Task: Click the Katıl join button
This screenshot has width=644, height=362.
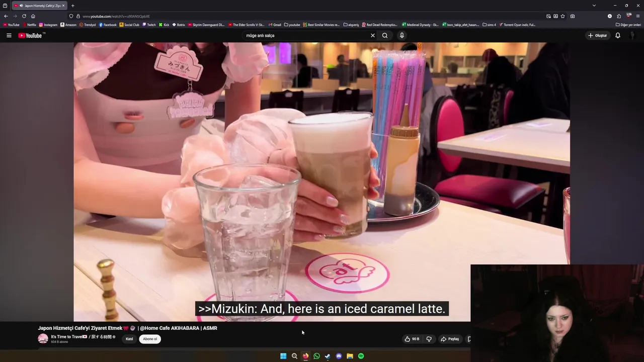Action: (129, 339)
